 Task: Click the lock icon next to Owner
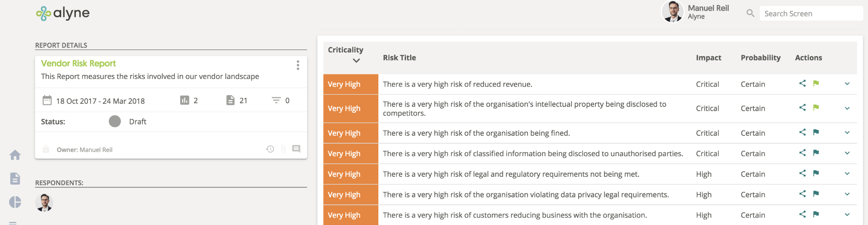point(46,149)
